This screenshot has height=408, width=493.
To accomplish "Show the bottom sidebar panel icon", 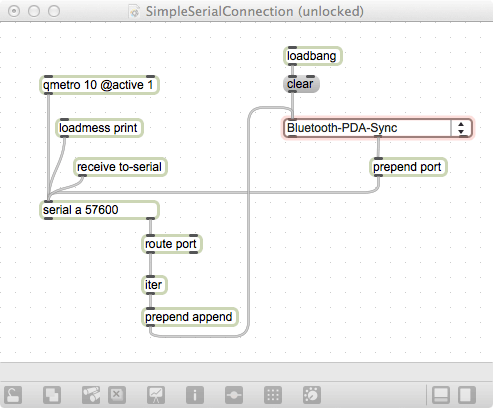I will coord(441,395).
